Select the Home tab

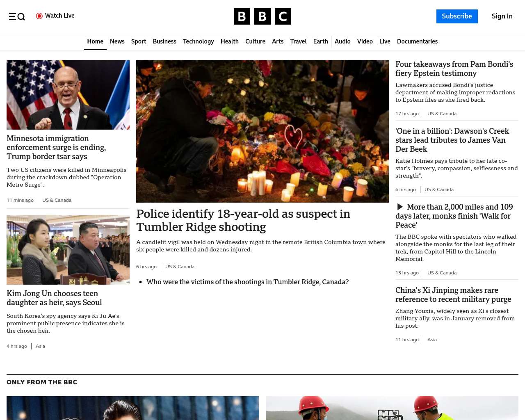(95, 41)
